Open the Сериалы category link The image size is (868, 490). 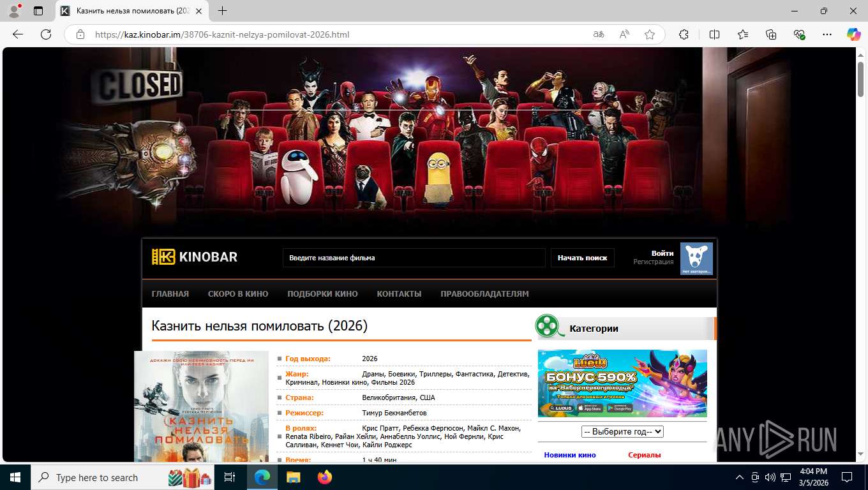coord(645,455)
